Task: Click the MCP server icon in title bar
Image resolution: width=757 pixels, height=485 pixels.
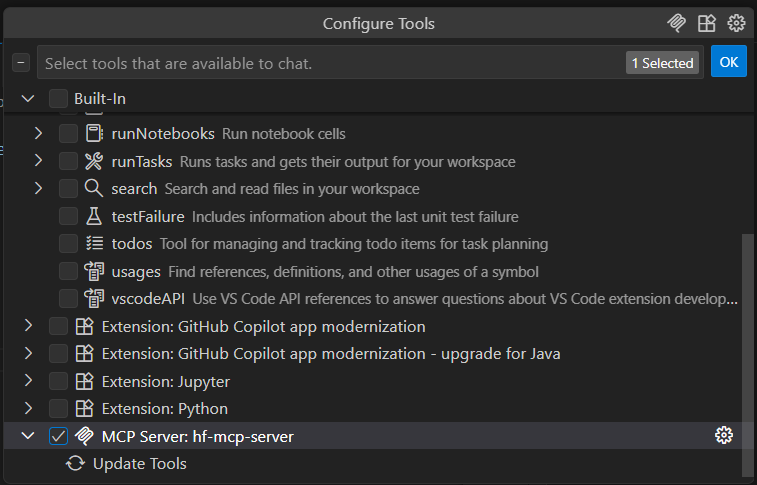Action: pos(676,23)
